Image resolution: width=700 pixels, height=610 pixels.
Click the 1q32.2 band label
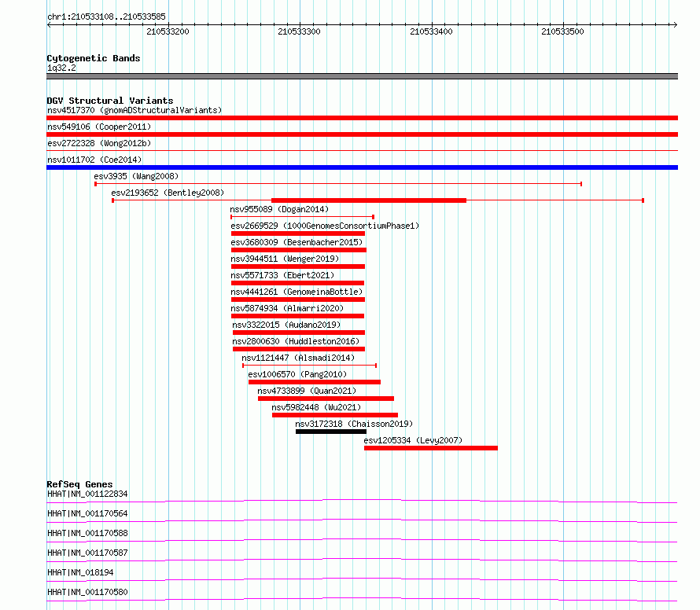click(x=61, y=68)
